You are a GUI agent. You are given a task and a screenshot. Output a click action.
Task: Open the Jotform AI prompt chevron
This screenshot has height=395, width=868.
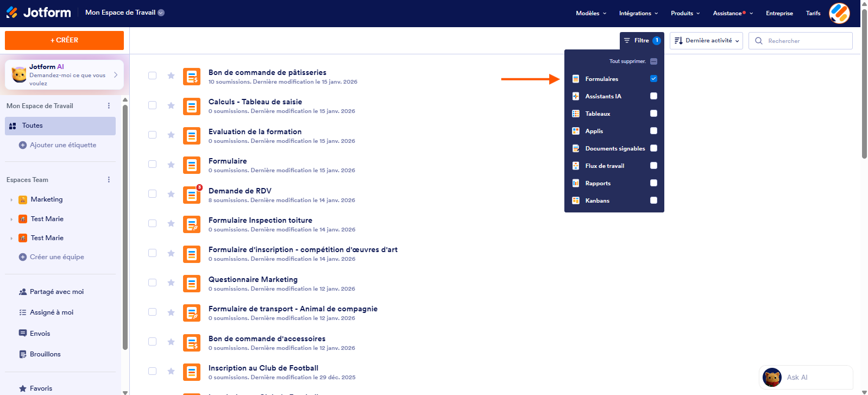pyautogui.click(x=116, y=75)
